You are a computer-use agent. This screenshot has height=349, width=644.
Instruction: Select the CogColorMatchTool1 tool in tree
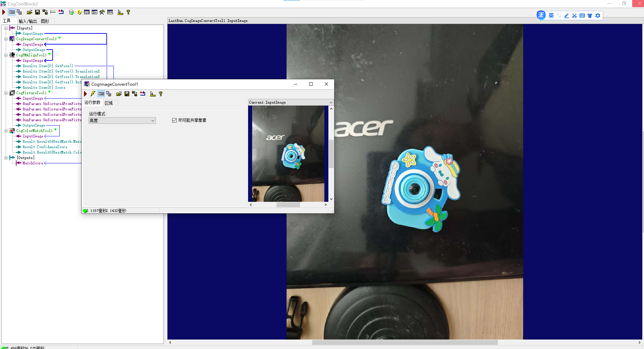click(x=34, y=131)
